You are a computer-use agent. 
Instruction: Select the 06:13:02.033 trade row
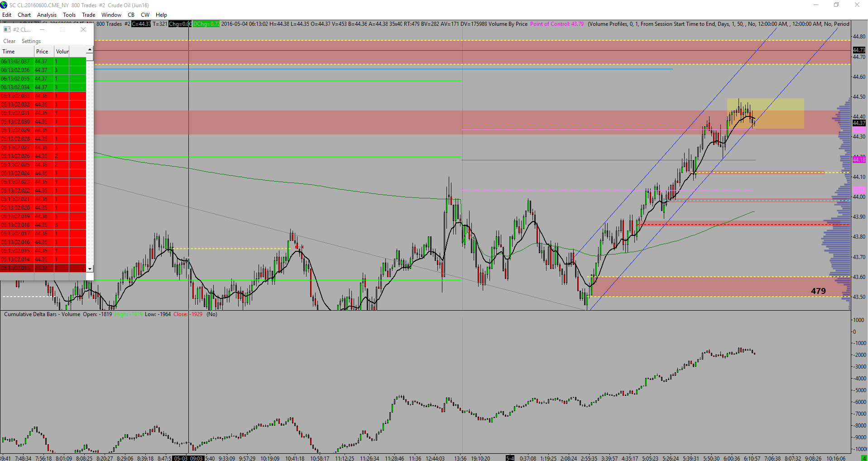[43, 96]
